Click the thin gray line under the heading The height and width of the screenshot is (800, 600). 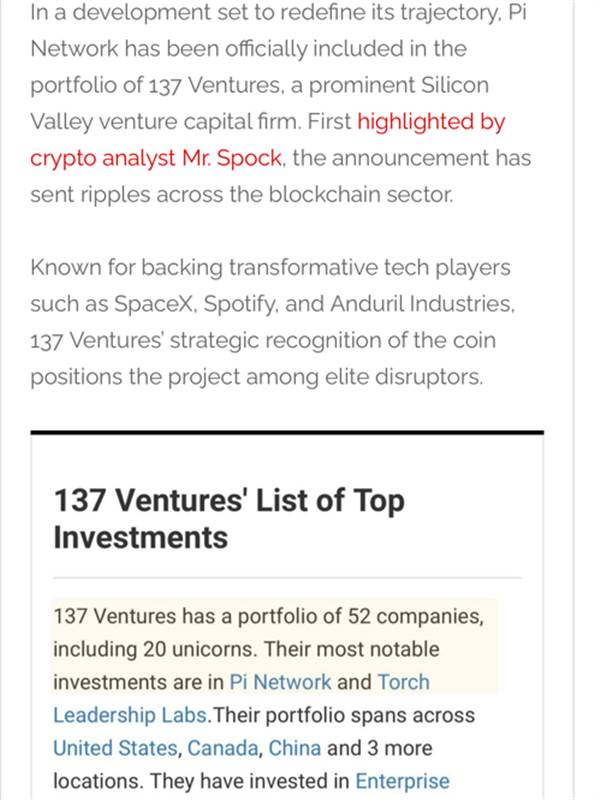point(287,578)
